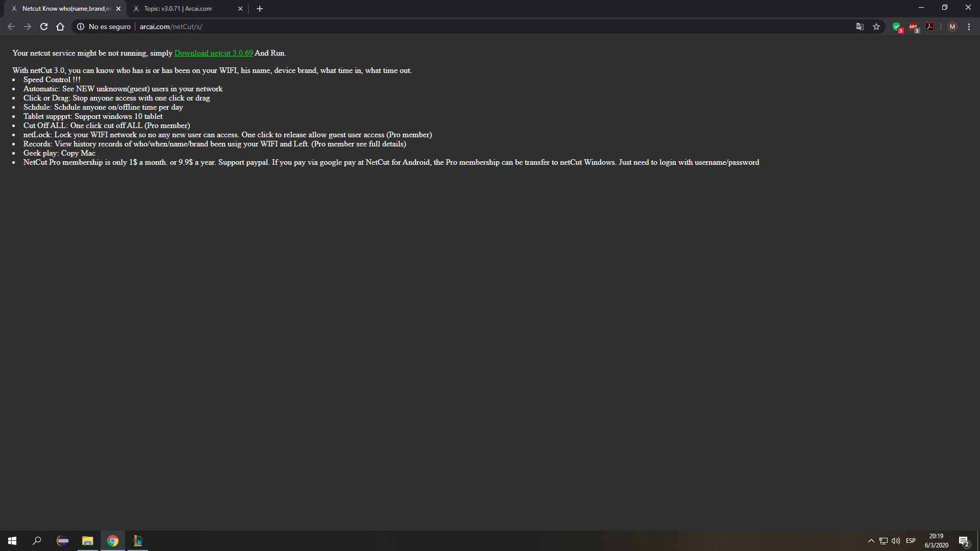The height and width of the screenshot is (551, 980).
Task: Close the Netcut Know who tab
Action: point(118,9)
